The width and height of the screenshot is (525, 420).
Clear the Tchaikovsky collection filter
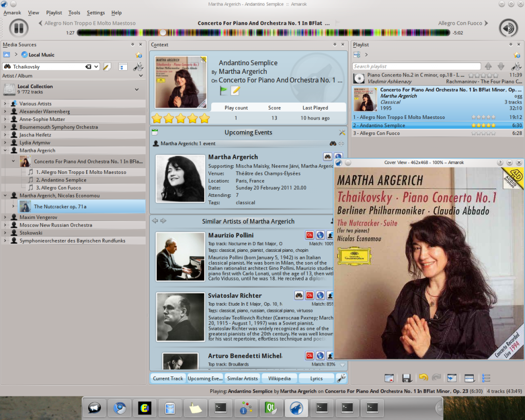click(88, 67)
